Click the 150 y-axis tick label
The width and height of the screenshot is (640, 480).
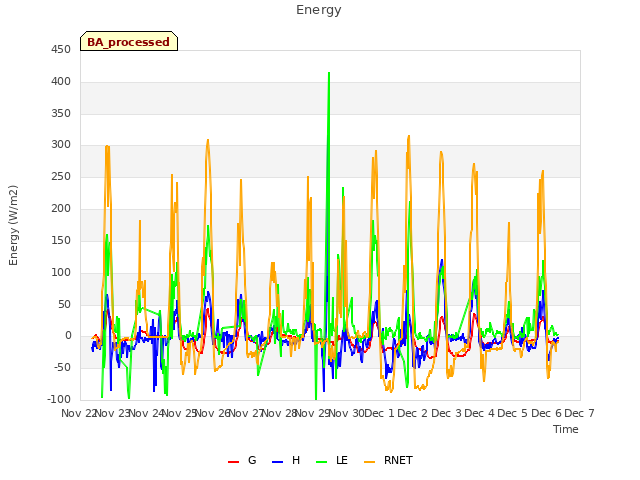61,240
